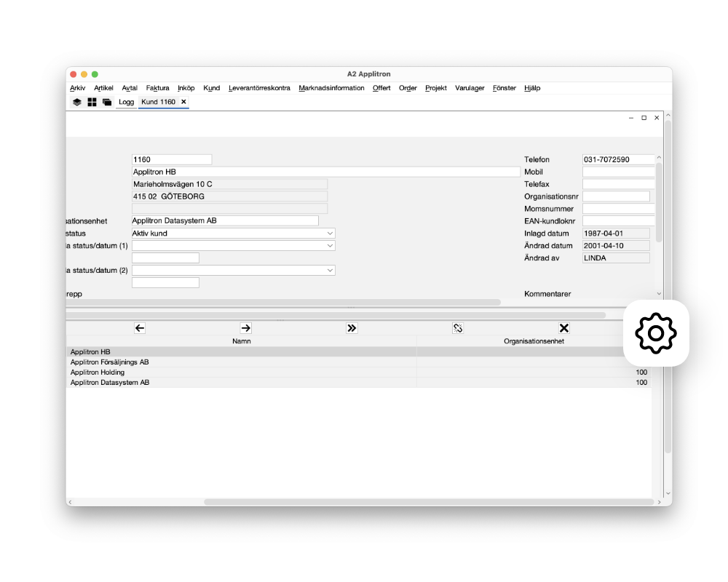This screenshot has width=728, height=582.
Task: Open the Faktura menu
Action: (x=157, y=88)
